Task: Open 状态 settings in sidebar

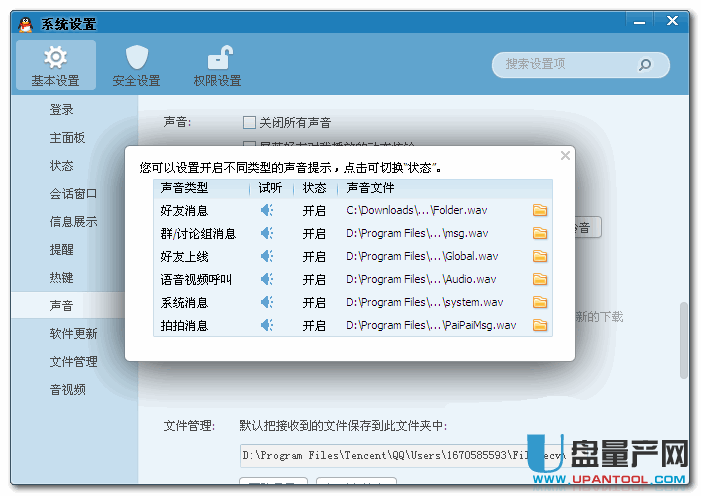Action: [61, 165]
